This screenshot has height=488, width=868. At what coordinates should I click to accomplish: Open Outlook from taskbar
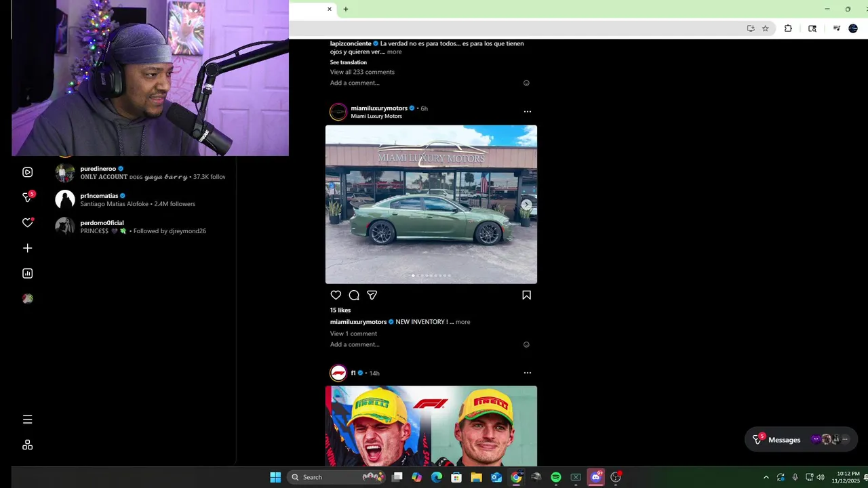496,477
